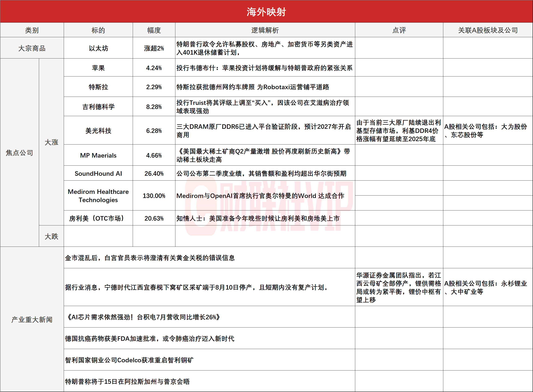
Task: Select the 关联A股板块及公司 column header
Action: (x=488, y=30)
